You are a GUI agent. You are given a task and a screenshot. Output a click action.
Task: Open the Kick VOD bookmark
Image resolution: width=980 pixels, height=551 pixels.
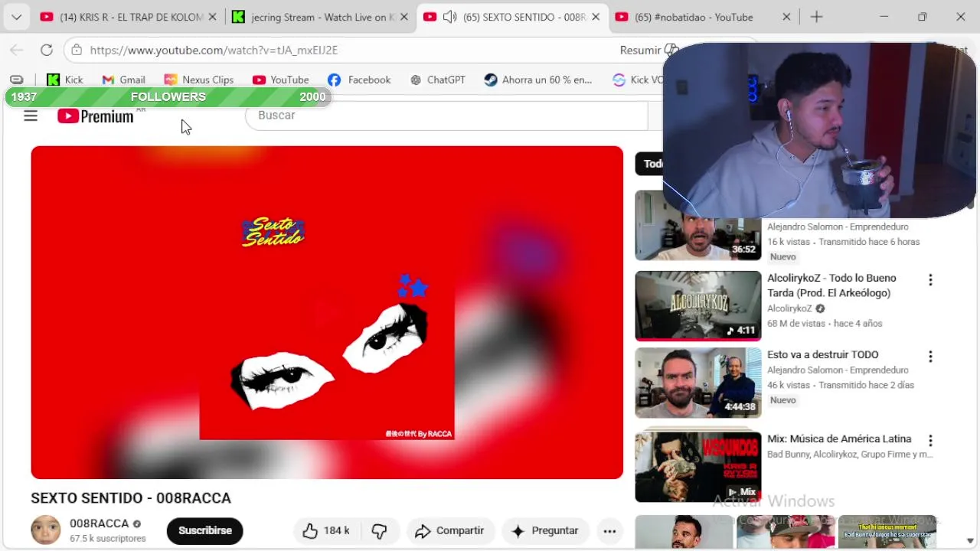click(638, 80)
